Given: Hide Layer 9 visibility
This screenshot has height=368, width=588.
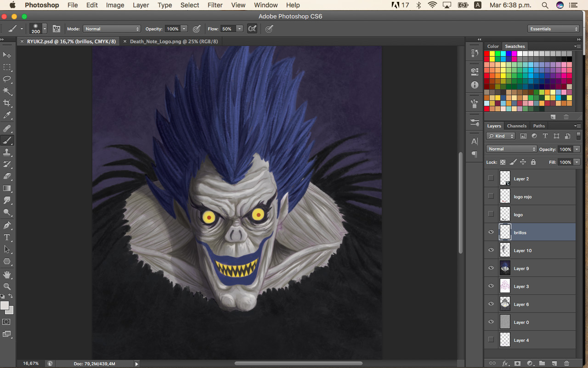Looking at the screenshot, I should pos(491,268).
